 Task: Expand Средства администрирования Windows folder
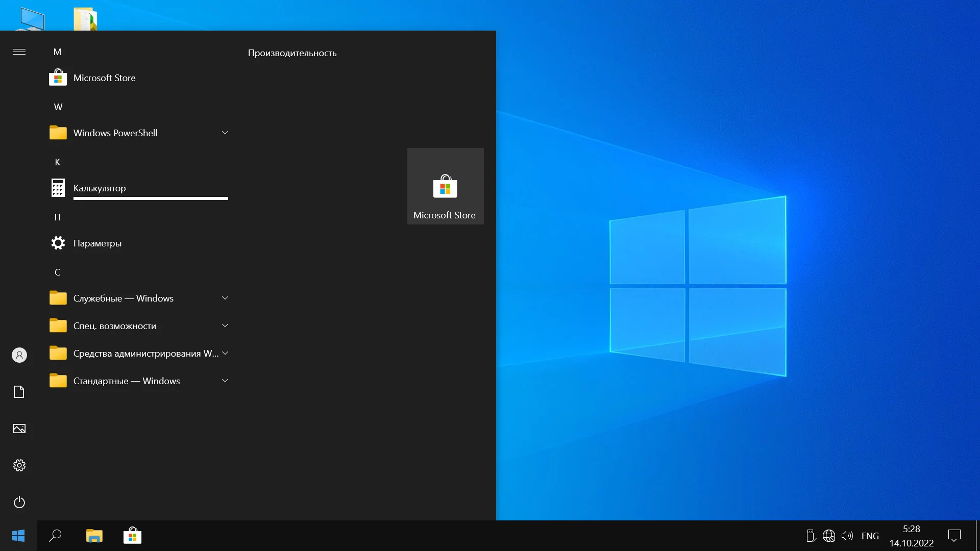pos(225,353)
